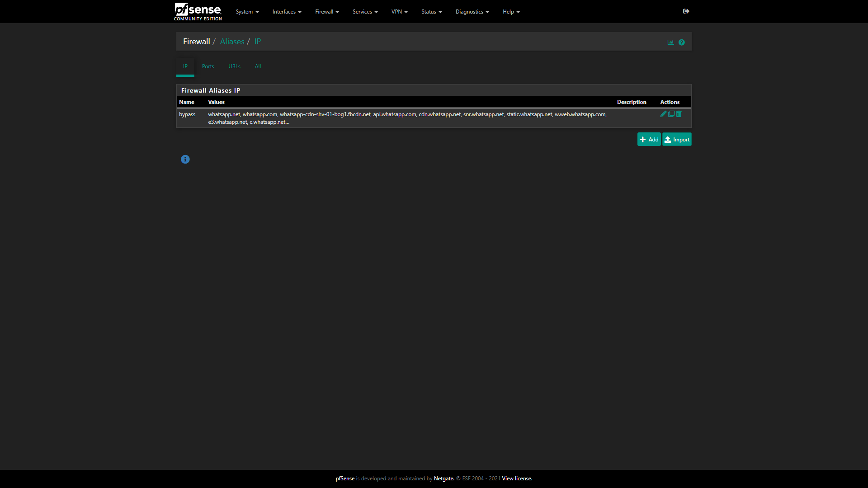Open the Firewall dropdown menu
This screenshot has height=488, width=868.
(x=327, y=12)
